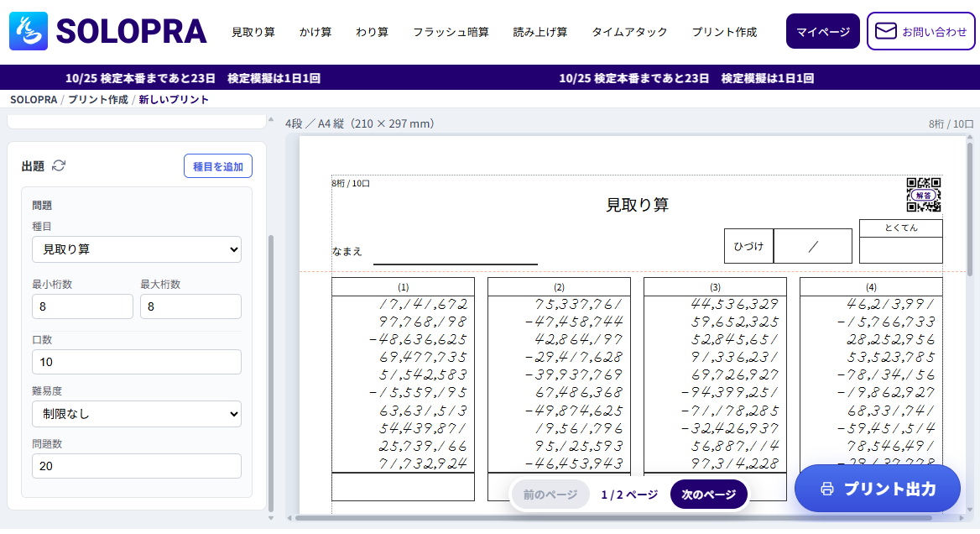980x534 pixels.
Task: Open the 見取り算 menu item
Action: tap(253, 32)
